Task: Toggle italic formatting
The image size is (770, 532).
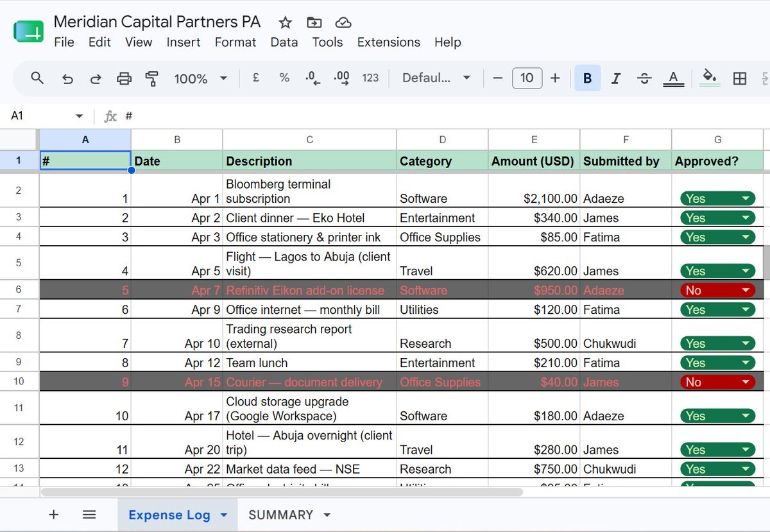Action: tap(616, 78)
